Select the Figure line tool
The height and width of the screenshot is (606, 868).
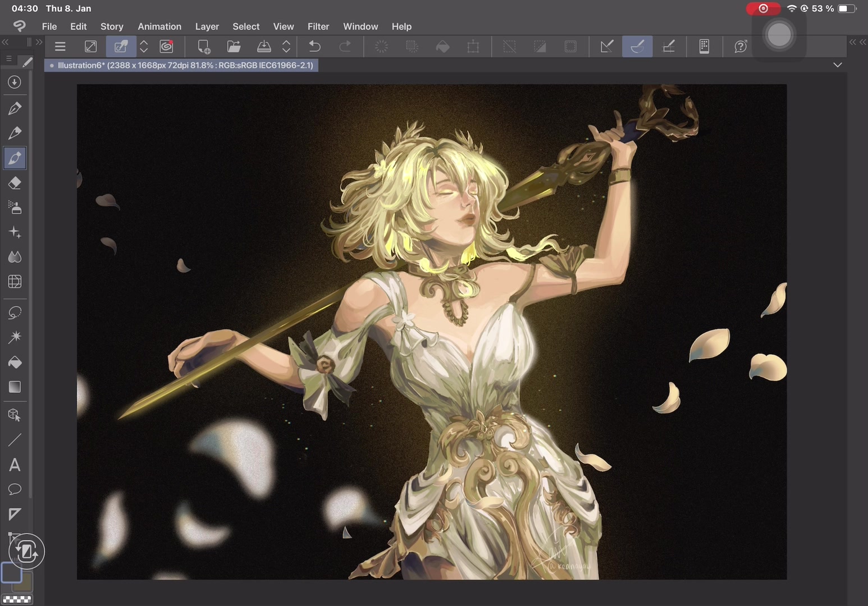15,440
